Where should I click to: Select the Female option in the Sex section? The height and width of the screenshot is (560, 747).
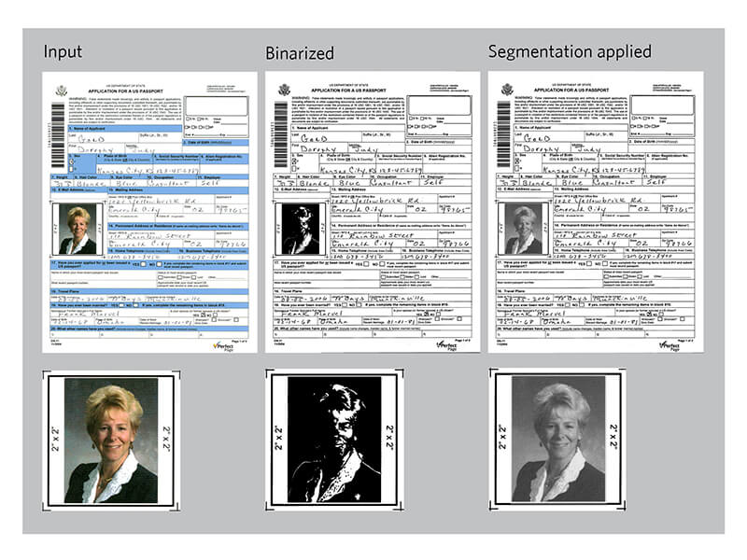pyautogui.click(x=72, y=168)
